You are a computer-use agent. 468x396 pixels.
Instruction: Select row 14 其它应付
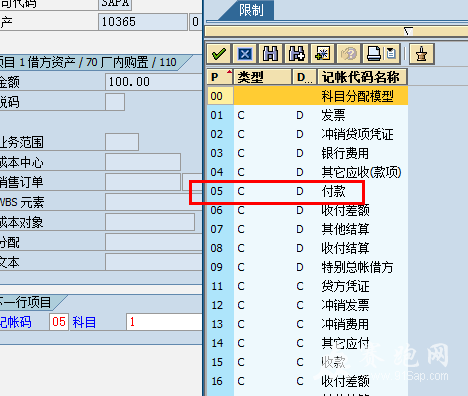click(x=307, y=343)
